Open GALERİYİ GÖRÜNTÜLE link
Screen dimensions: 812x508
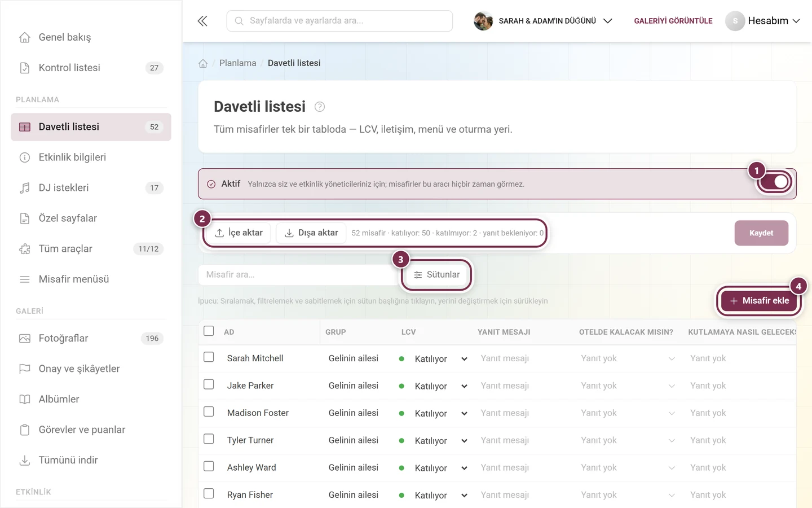[x=673, y=21]
